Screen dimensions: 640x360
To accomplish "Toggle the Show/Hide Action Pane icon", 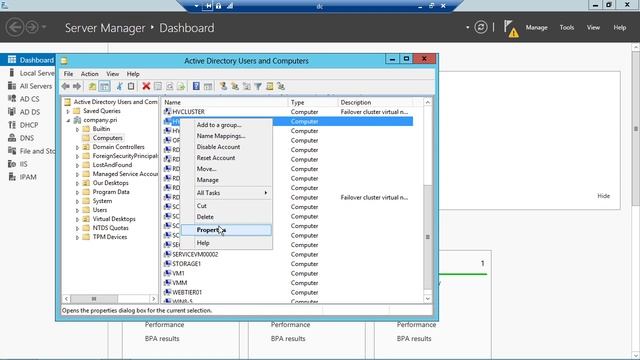I will pyautogui.click(x=208, y=86).
